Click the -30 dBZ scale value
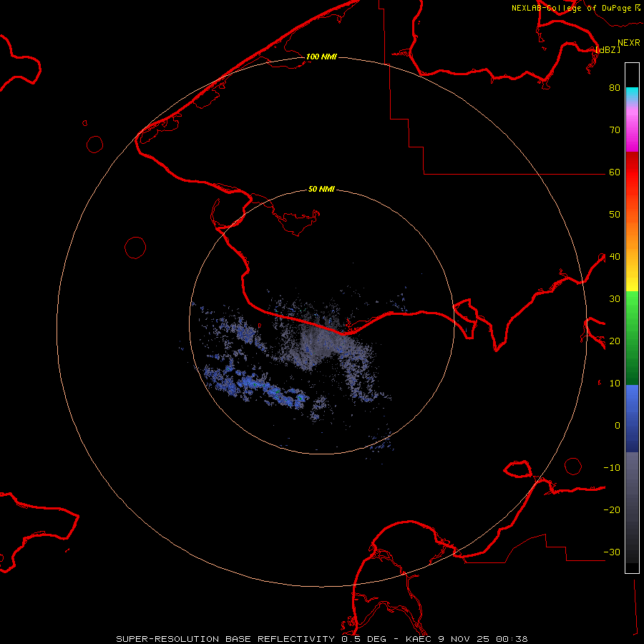The height and width of the screenshot is (644, 644). [x=612, y=552]
